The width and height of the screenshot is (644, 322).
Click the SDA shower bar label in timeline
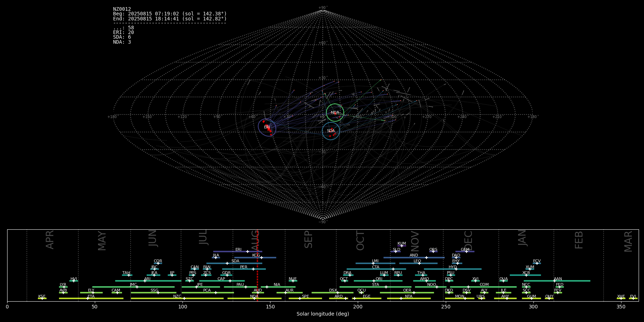[x=235, y=261]
